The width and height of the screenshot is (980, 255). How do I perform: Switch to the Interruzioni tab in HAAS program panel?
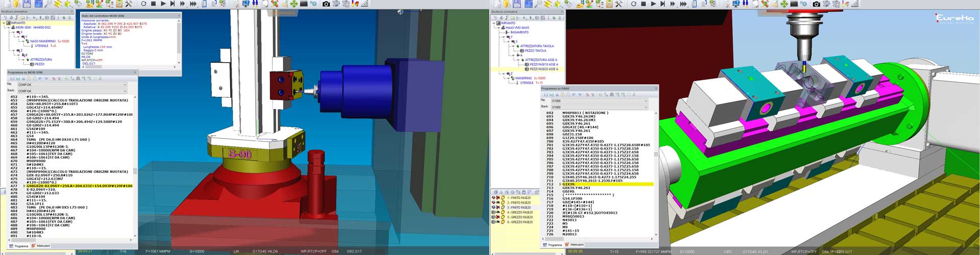coord(577,245)
